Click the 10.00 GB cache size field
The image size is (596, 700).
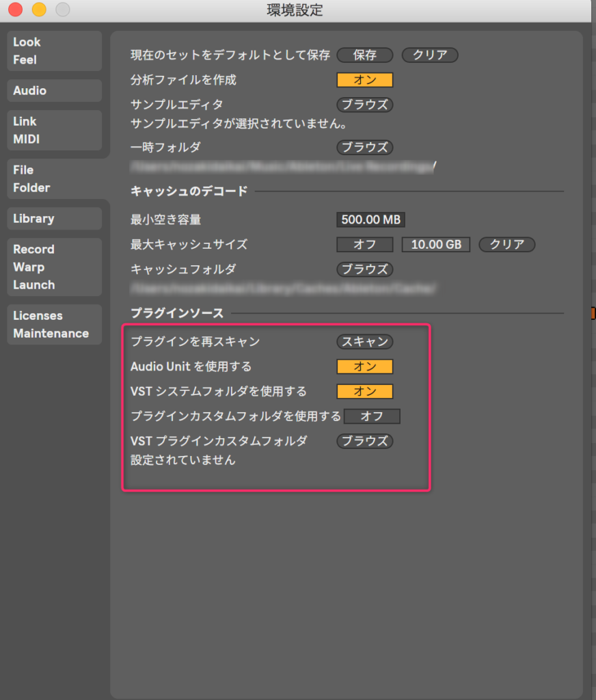tap(436, 245)
